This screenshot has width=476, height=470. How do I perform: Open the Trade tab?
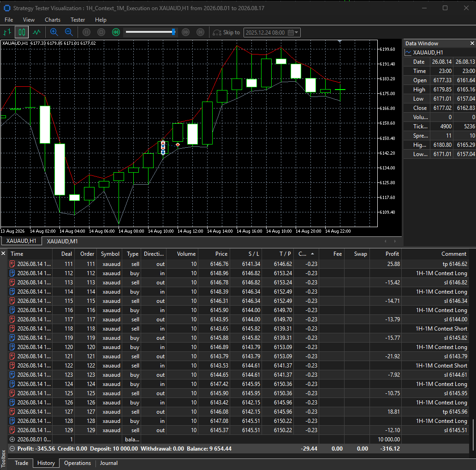pyautogui.click(x=22, y=463)
